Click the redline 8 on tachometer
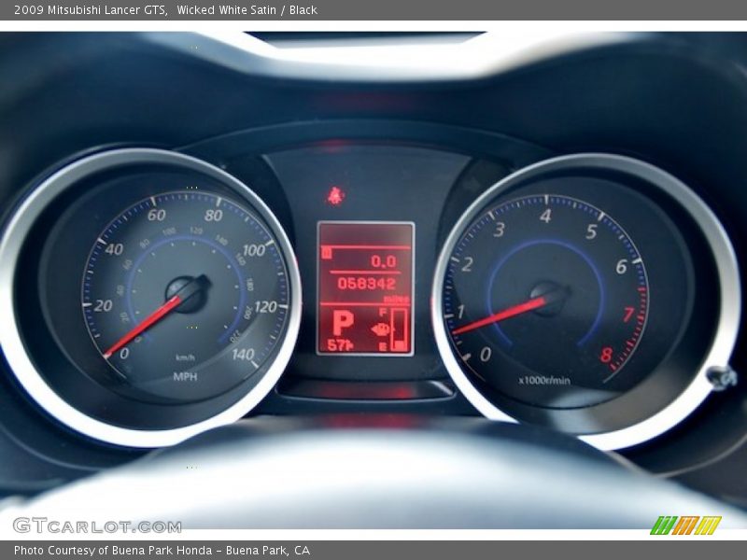Image resolution: width=747 pixels, height=560 pixels. pos(606,355)
